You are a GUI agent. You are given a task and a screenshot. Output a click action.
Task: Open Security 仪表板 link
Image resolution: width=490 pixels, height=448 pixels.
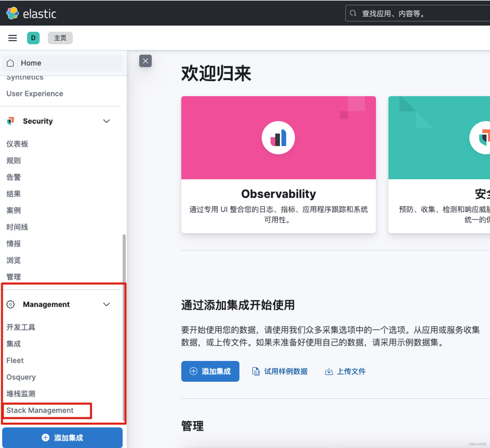coord(17,144)
